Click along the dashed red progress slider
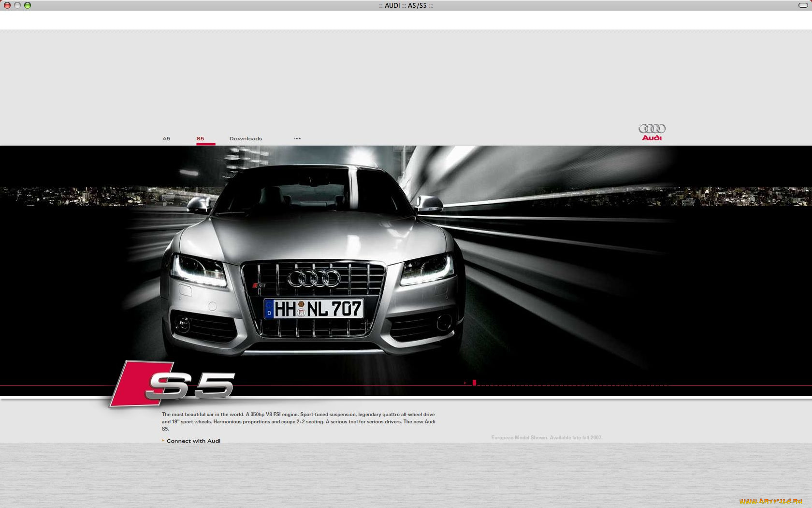Screen dimensions: 812x508 click(556, 382)
